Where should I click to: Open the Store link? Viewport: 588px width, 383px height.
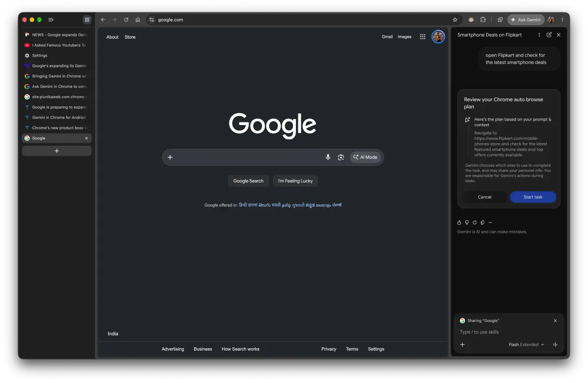[130, 37]
